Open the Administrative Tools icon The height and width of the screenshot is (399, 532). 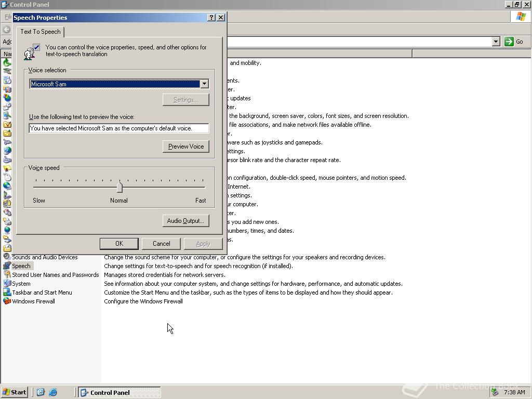pos(7,89)
